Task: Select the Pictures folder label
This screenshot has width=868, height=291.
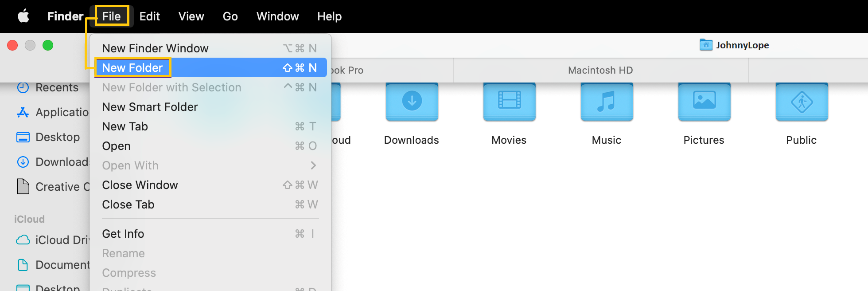Action: (704, 140)
